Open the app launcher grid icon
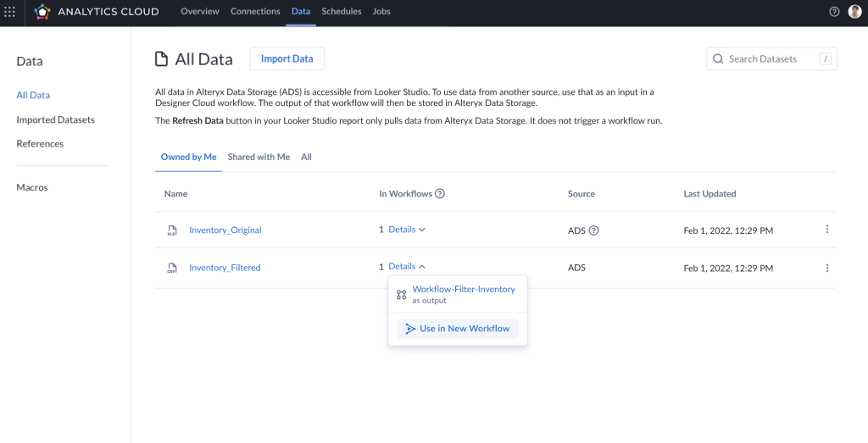Screen dimensions: 868x443 tap(9, 12)
